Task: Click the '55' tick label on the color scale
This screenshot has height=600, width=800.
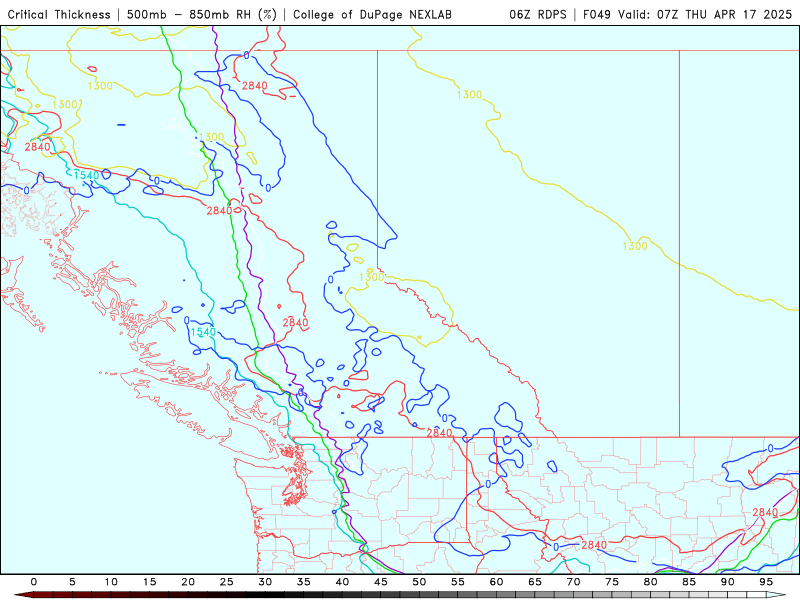Action: 458,582
